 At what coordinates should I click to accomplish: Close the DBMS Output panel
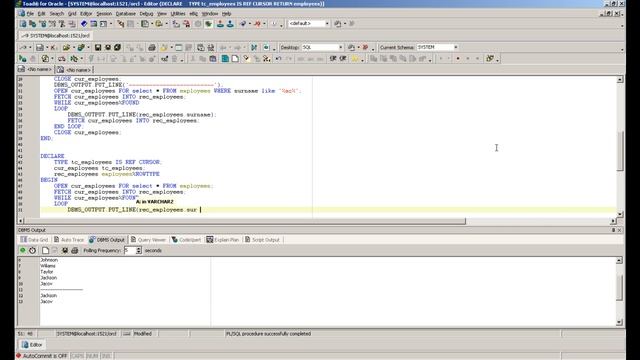pos(619,230)
